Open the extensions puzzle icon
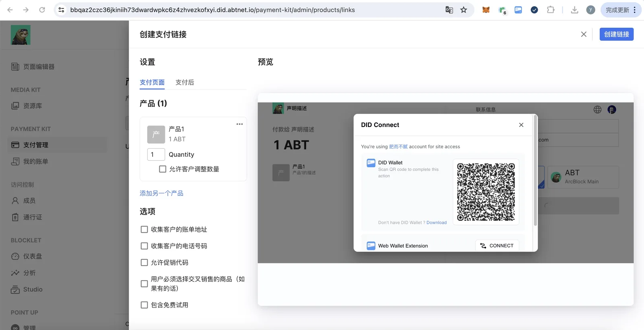This screenshot has width=644, height=330. tap(551, 10)
